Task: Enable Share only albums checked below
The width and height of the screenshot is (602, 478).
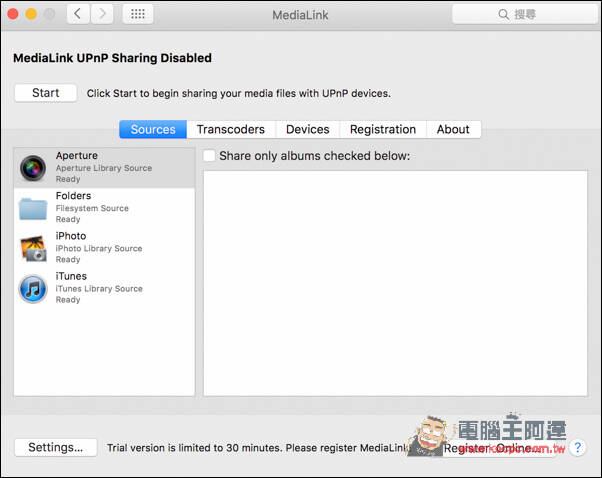Action: click(x=209, y=155)
